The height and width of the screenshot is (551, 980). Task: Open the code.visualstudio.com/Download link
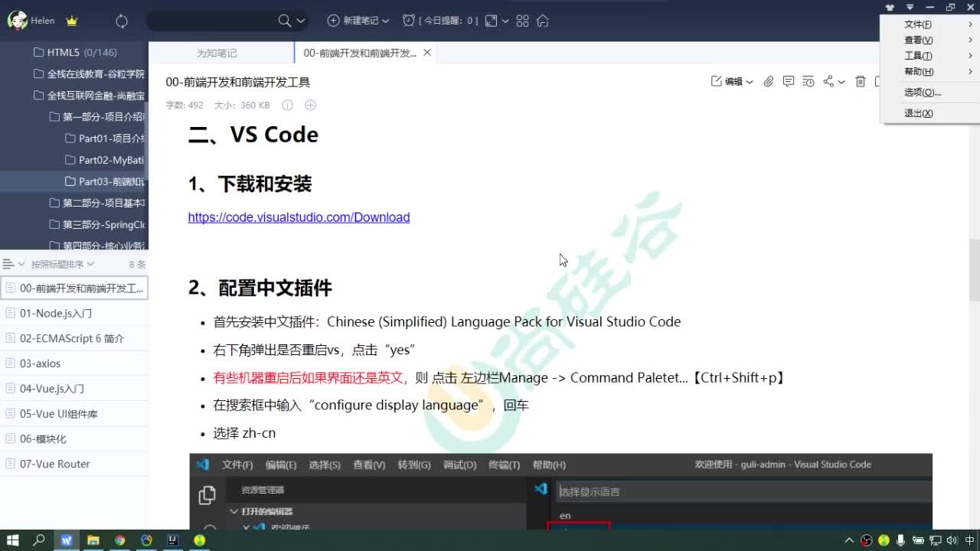click(299, 217)
